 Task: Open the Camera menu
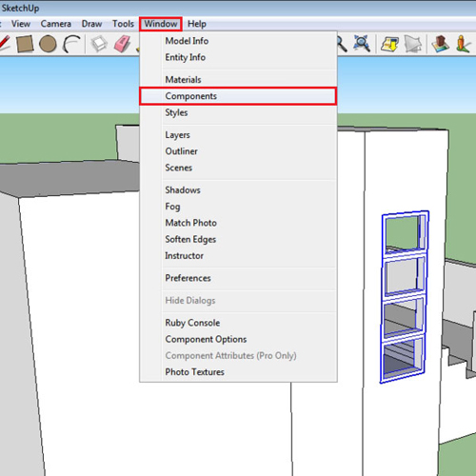[56, 24]
